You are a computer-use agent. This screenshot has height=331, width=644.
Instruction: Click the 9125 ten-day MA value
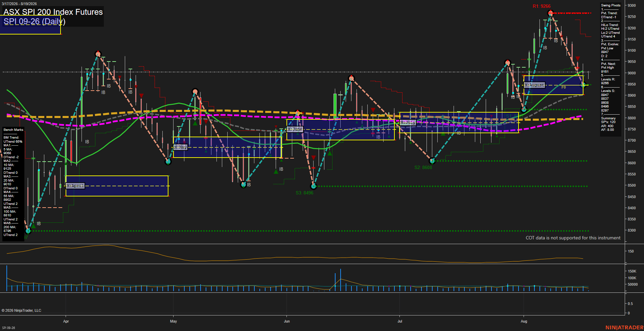pos(7,169)
